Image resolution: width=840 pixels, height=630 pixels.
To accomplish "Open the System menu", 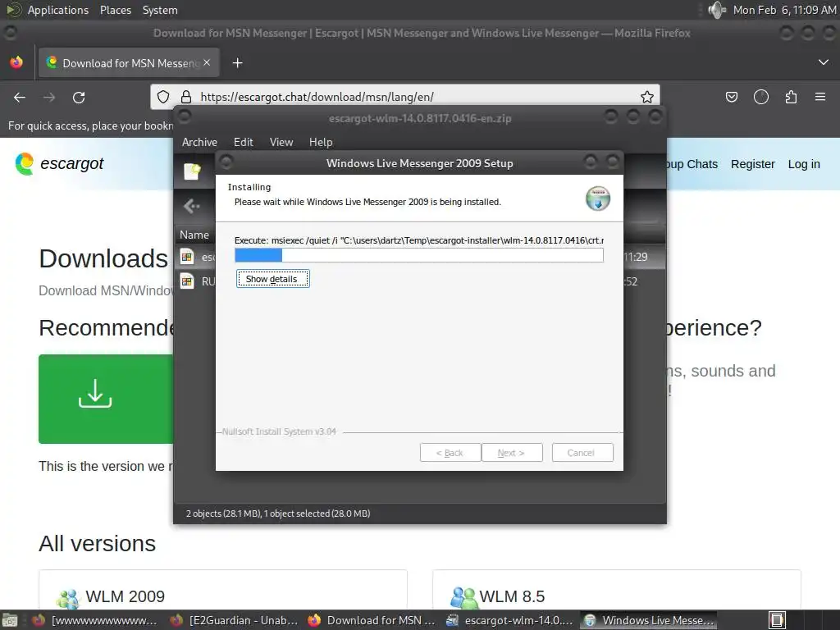I will click(160, 10).
